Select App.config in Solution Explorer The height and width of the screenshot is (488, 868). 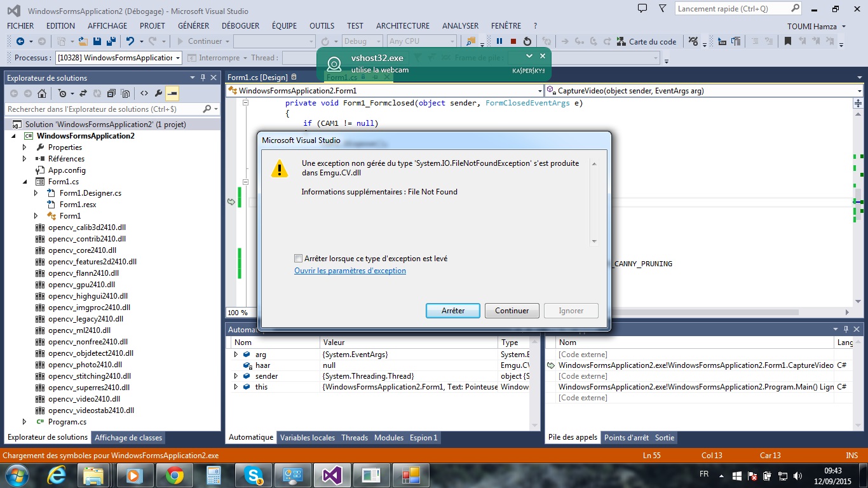(67, 170)
